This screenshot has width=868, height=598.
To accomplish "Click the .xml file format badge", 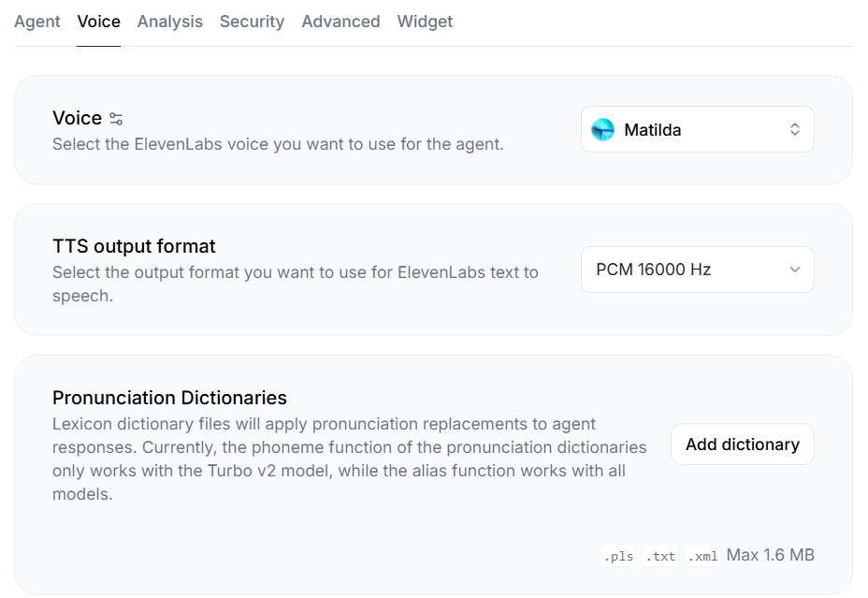I will [702, 555].
